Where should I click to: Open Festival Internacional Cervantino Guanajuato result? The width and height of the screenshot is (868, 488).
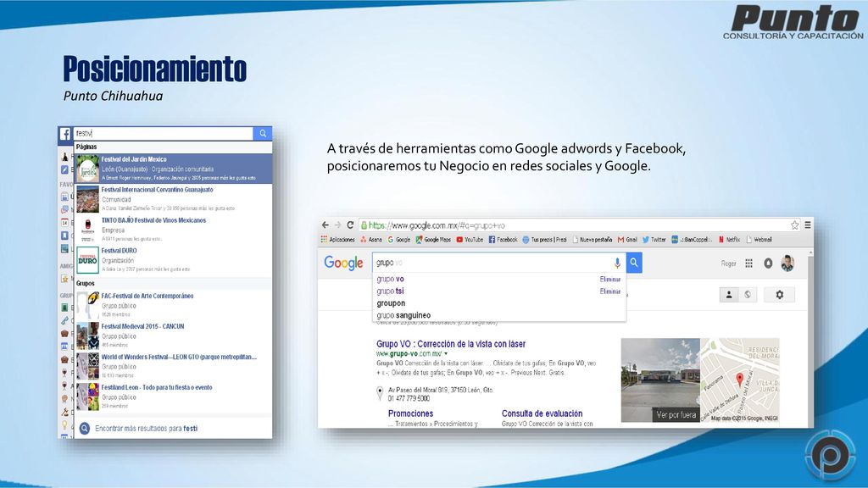point(173,199)
